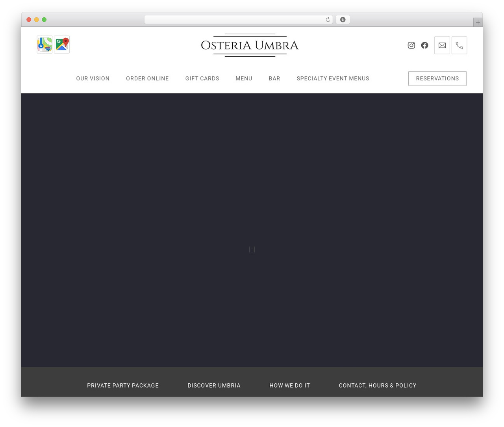This screenshot has height=427, width=504.
Task: Open Contact, Hours & Policy
Action: (378, 386)
